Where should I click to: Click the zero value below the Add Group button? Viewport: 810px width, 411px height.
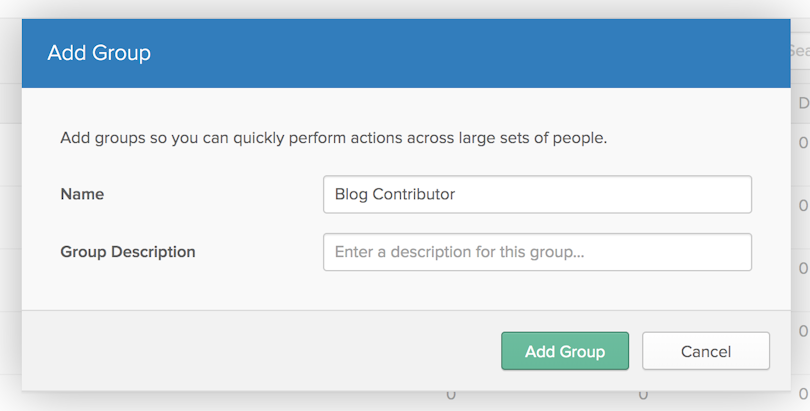451,396
